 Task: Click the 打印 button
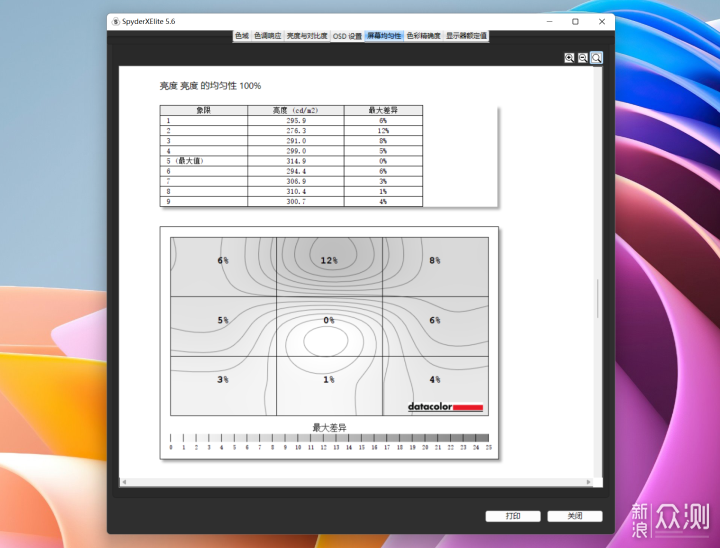click(x=513, y=516)
